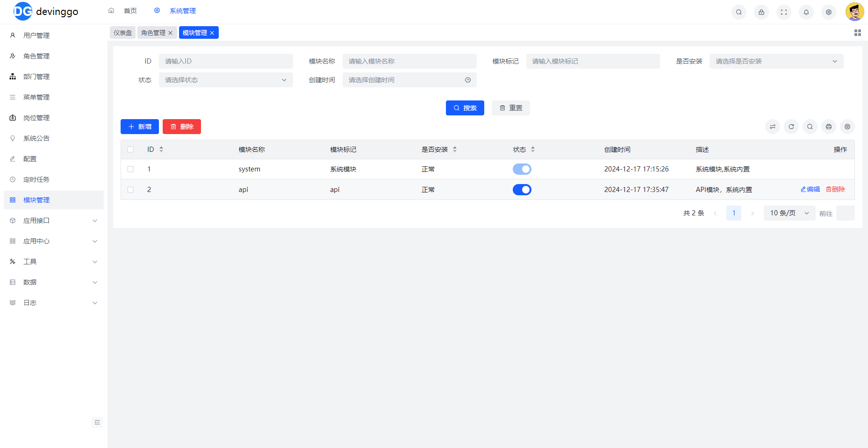Expand 工具 submenu
868x448 pixels.
[x=54, y=262]
